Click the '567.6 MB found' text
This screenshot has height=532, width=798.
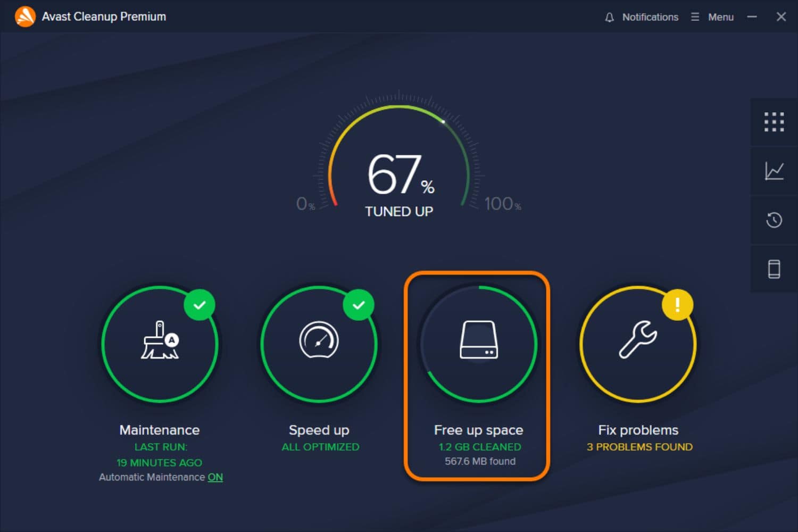pos(480,461)
